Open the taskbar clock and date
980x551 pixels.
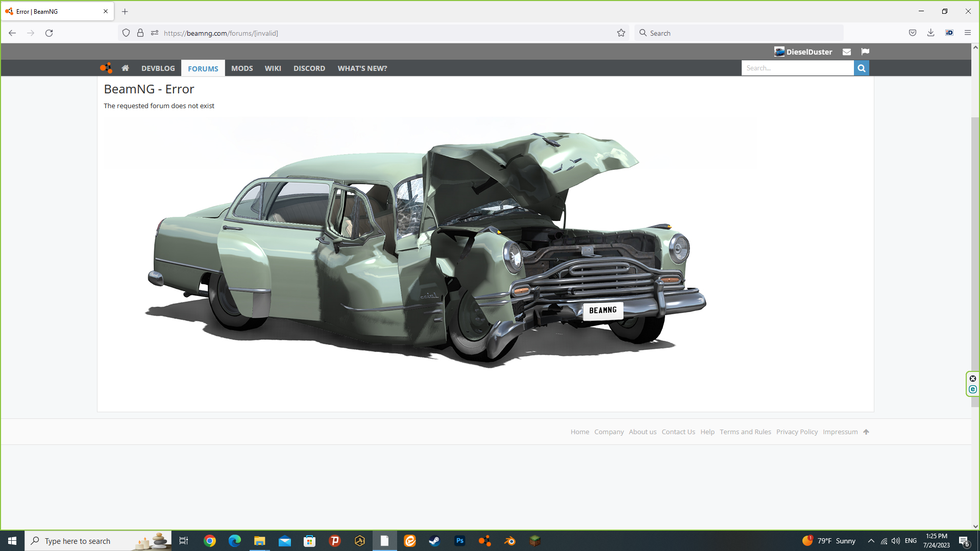(x=937, y=541)
